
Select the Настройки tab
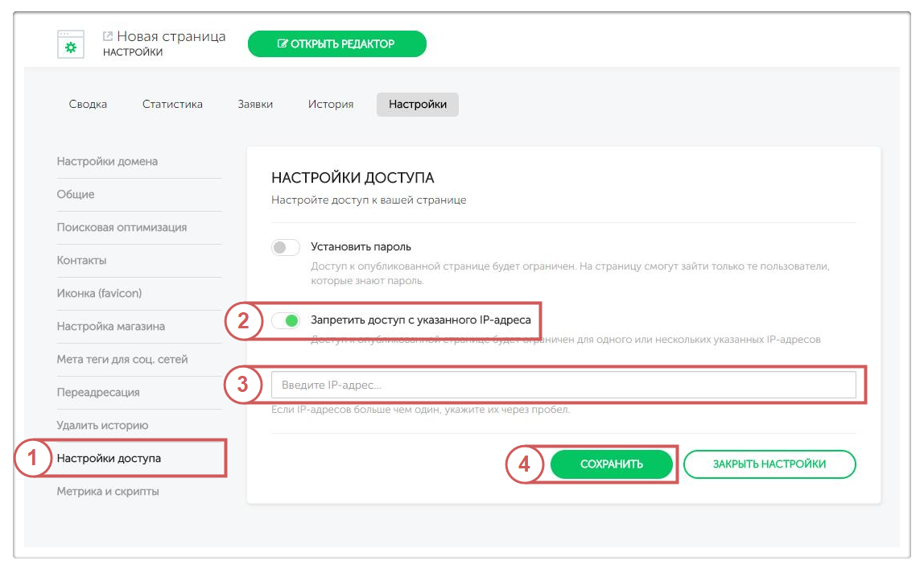coord(417,104)
